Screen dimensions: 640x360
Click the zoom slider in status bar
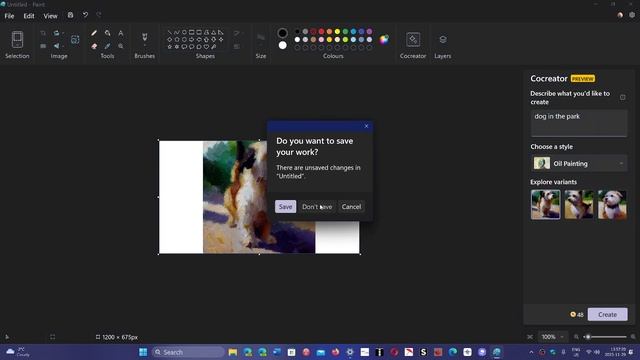pyautogui.click(x=606, y=337)
